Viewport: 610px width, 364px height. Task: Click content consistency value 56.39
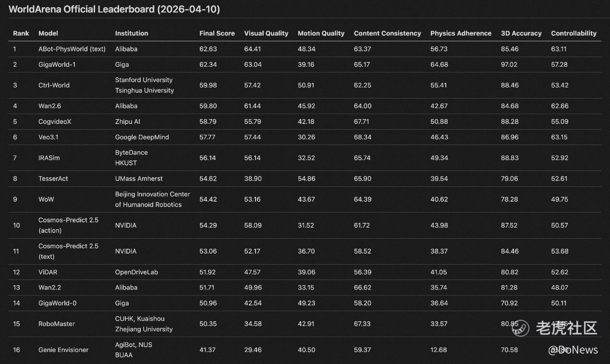point(363,272)
